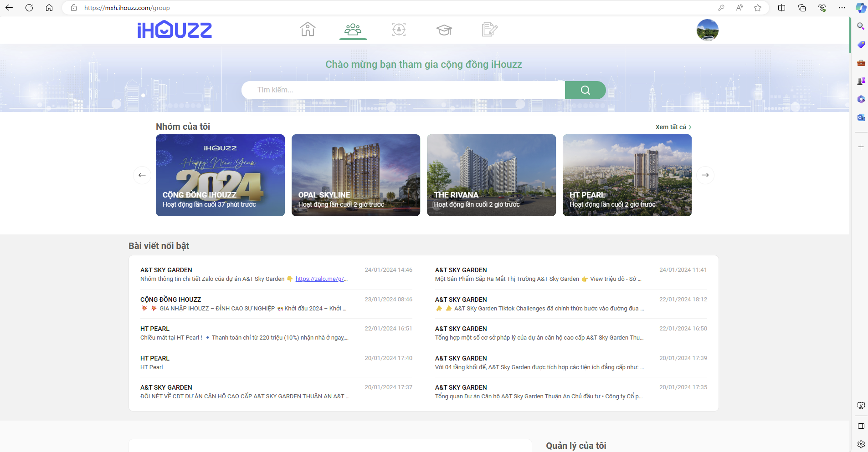Image resolution: width=868 pixels, height=452 pixels.
Task: Open post Một Sản Phẩm Sắp Ra Mắt
Action: point(571,274)
